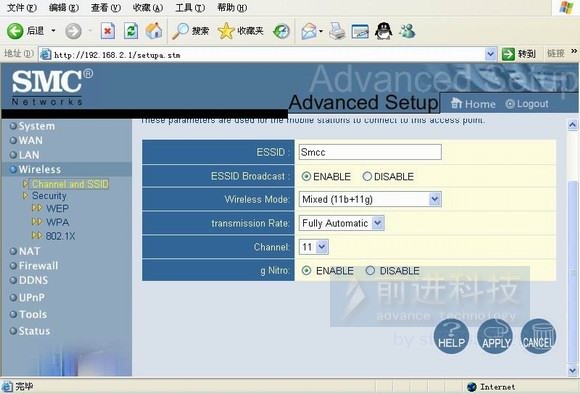This screenshot has height=394, width=580.
Task: Click the Logout link
Action: tap(527, 104)
